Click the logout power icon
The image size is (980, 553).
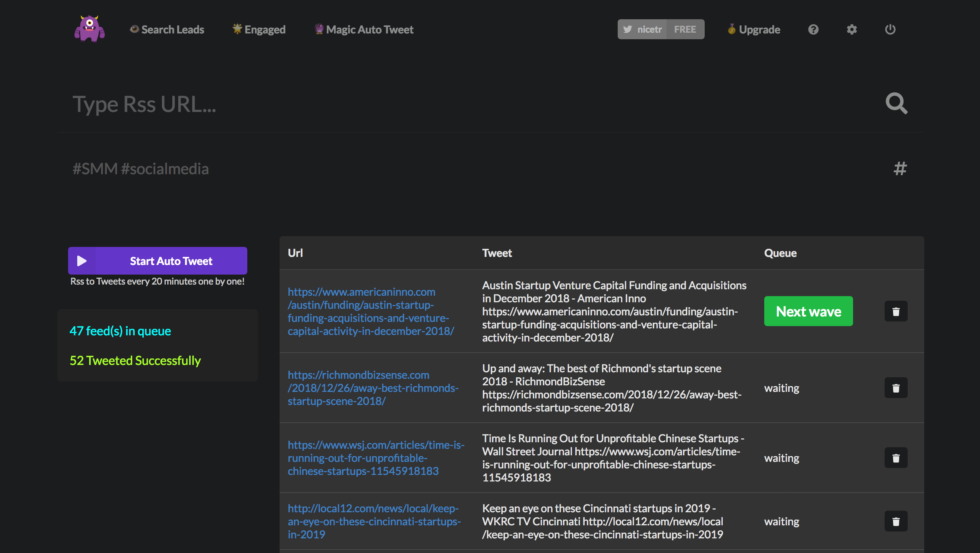(x=891, y=29)
